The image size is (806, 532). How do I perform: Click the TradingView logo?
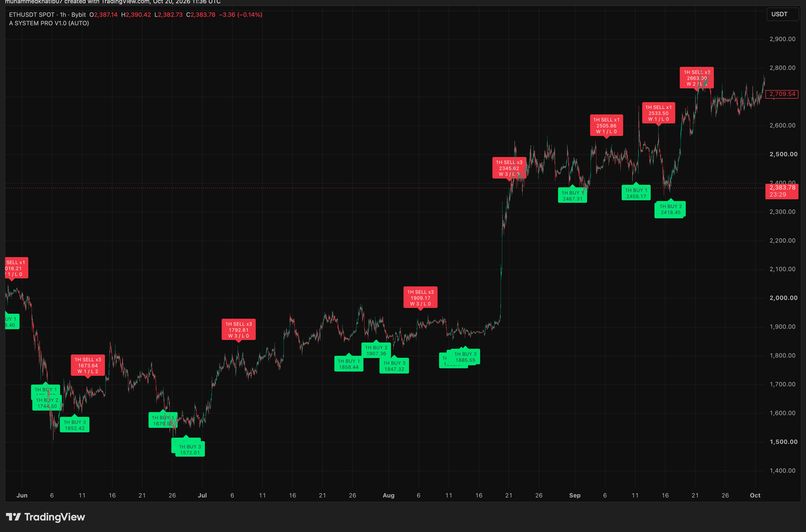46,517
